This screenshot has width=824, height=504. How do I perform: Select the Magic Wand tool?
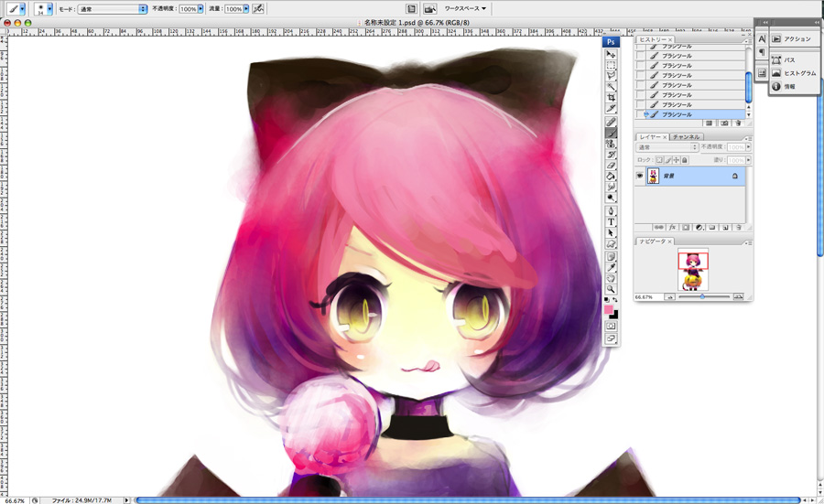(611, 87)
